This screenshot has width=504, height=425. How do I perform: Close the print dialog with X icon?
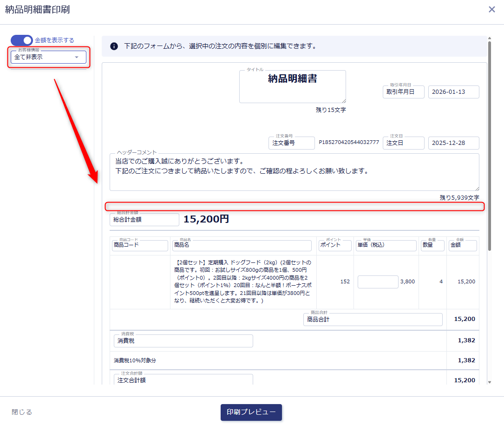point(492,9)
